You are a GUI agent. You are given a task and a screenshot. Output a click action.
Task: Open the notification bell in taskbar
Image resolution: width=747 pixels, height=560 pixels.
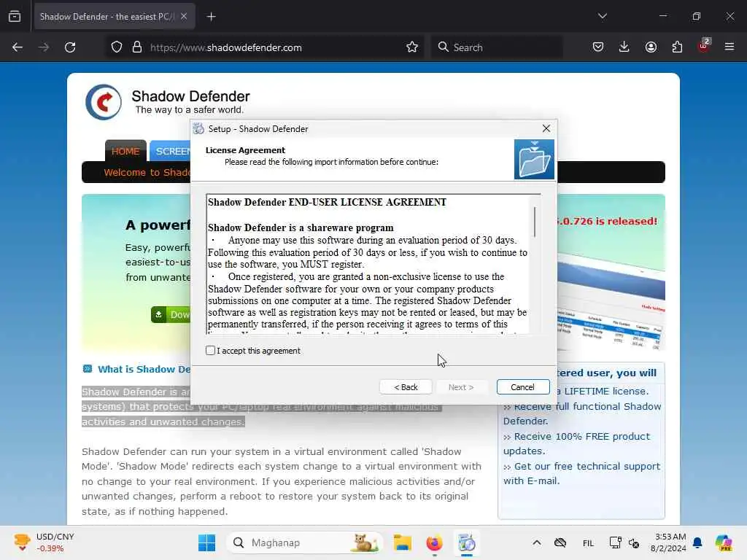tap(697, 542)
